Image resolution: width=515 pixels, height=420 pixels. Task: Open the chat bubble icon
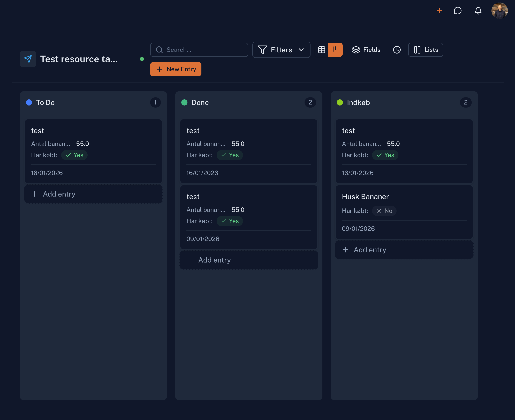click(457, 11)
